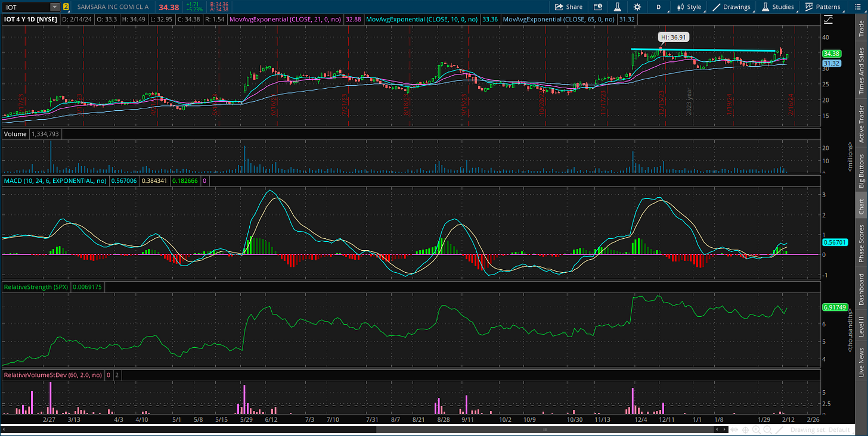Screen dimensions: 868x436
Task: Open the Studies dropdown menu
Action: point(779,7)
